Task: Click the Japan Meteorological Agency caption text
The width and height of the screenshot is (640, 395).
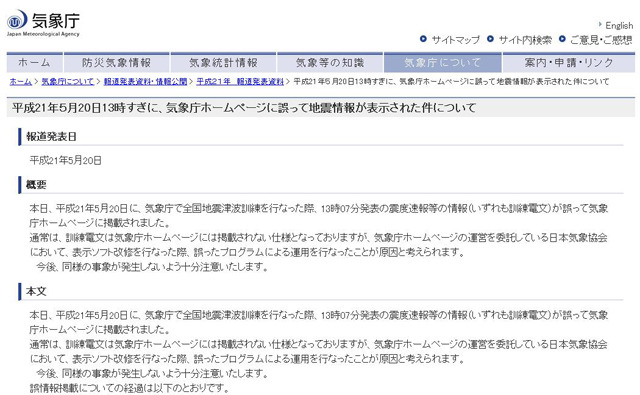Action: [43, 34]
